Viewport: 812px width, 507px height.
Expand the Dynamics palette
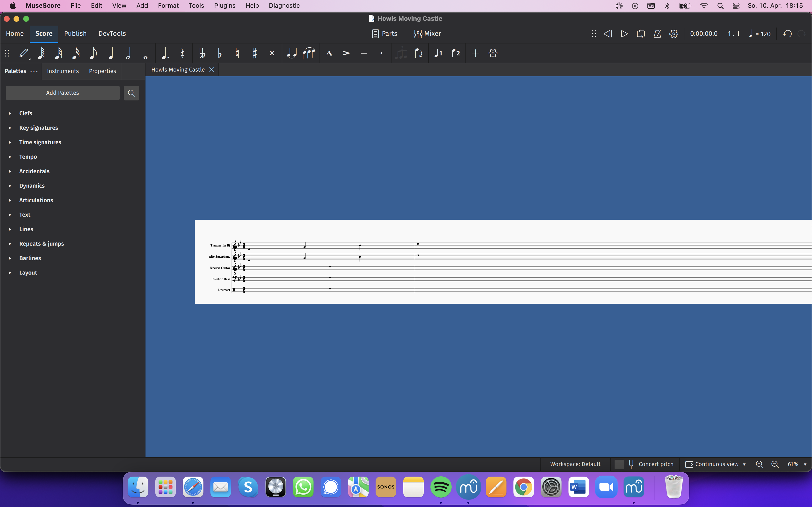32,185
